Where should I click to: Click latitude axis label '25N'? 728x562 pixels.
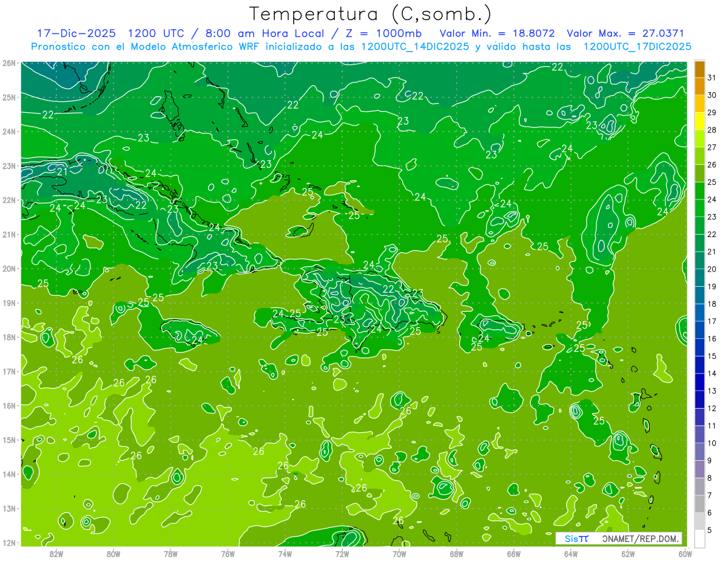[x=8, y=97]
